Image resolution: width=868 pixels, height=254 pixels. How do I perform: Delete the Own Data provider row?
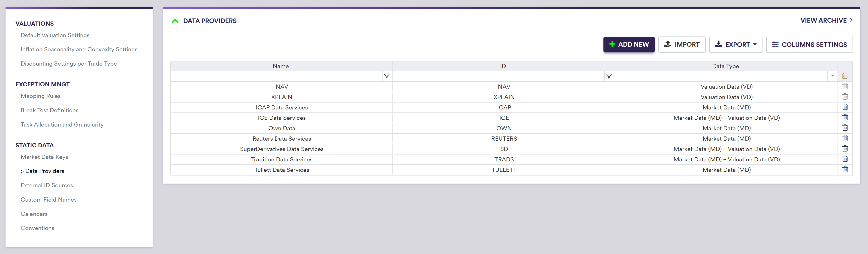tap(845, 128)
